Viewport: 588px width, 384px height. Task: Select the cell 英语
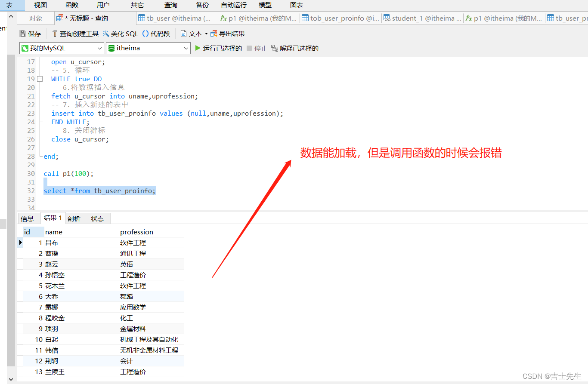tap(152, 264)
